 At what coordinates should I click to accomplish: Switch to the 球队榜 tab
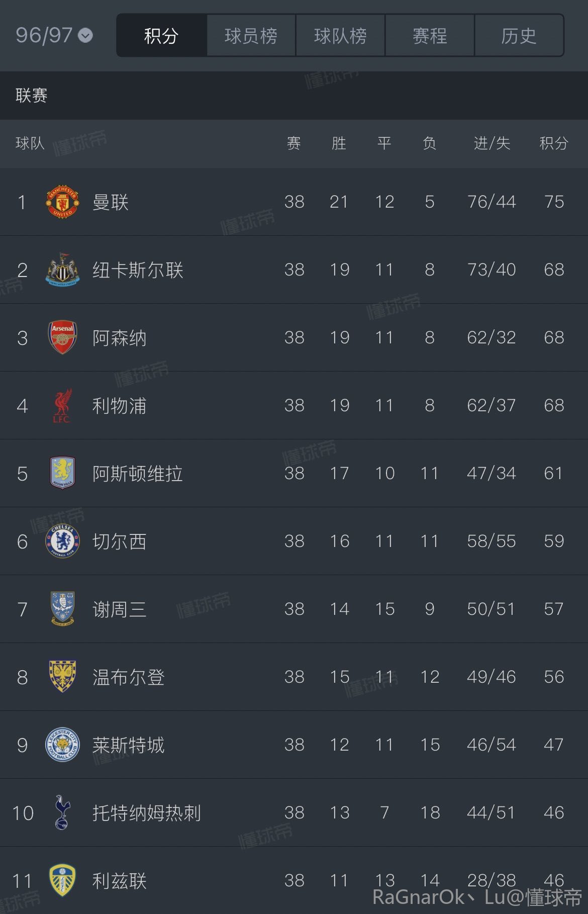[x=340, y=36]
